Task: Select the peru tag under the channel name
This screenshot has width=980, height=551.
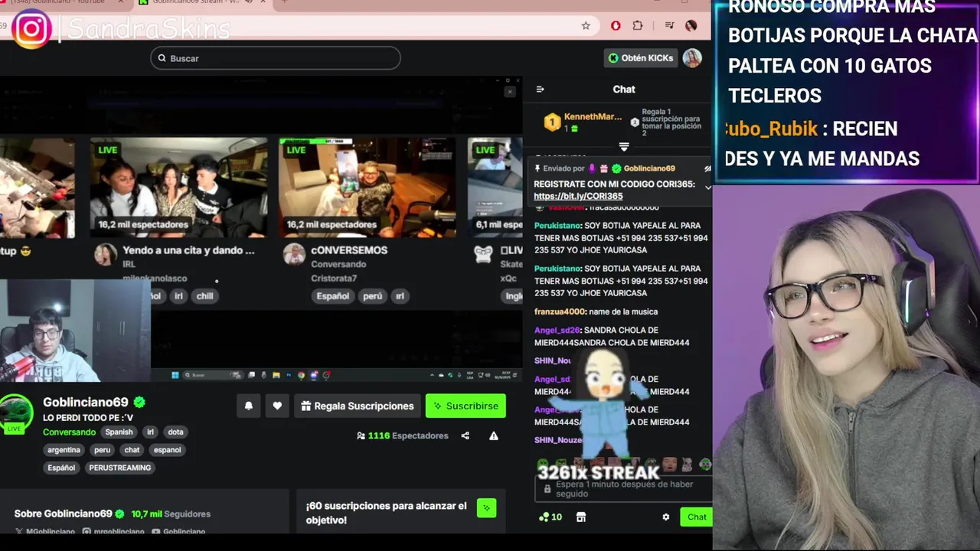Action: pyautogui.click(x=102, y=450)
